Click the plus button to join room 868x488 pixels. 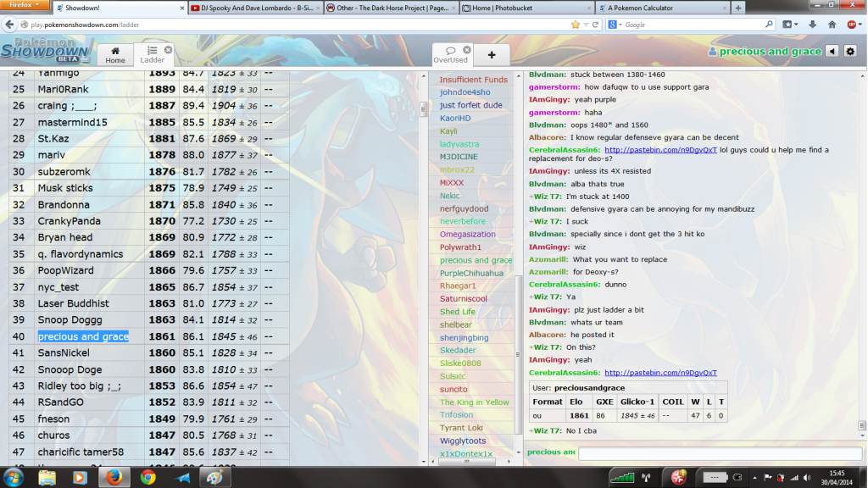coord(492,55)
